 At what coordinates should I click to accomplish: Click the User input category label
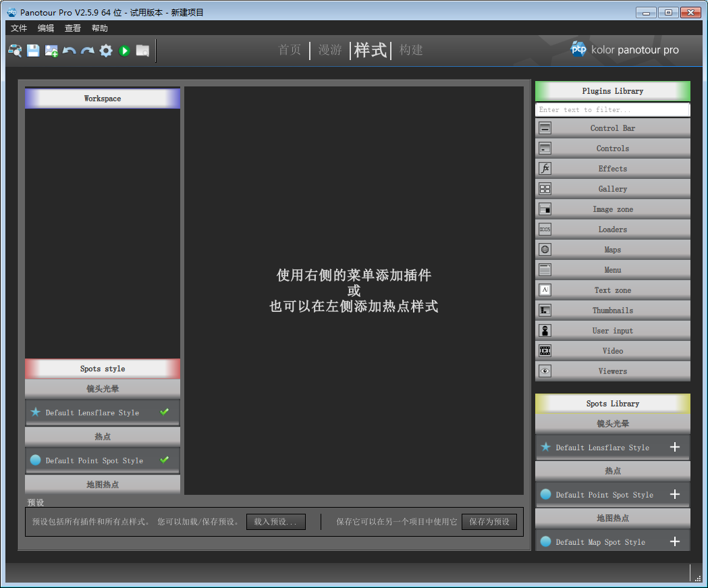(613, 331)
